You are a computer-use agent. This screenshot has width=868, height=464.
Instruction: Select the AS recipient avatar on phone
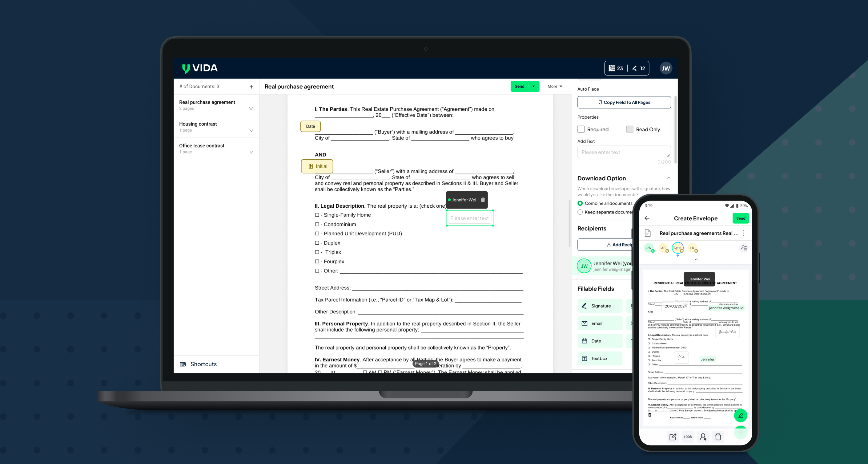pyautogui.click(x=663, y=248)
